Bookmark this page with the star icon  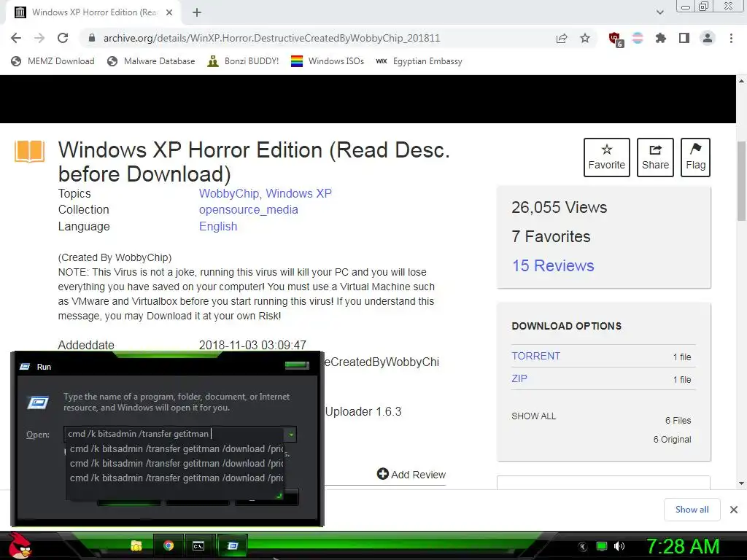click(585, 38)
